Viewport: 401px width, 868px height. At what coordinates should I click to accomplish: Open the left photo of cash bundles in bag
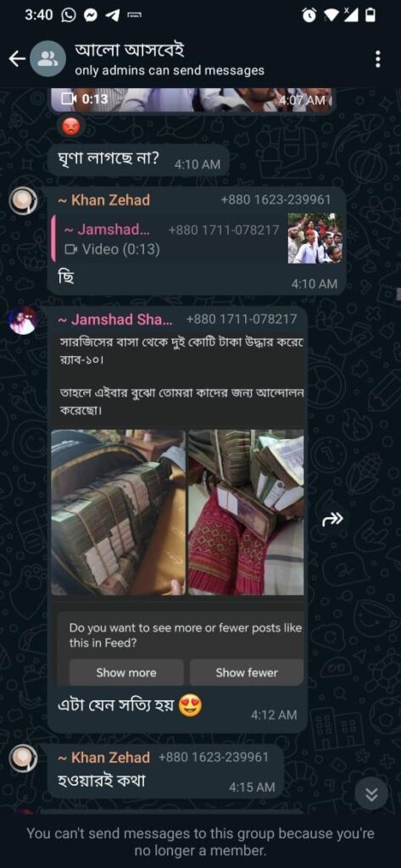pos(119,512)
